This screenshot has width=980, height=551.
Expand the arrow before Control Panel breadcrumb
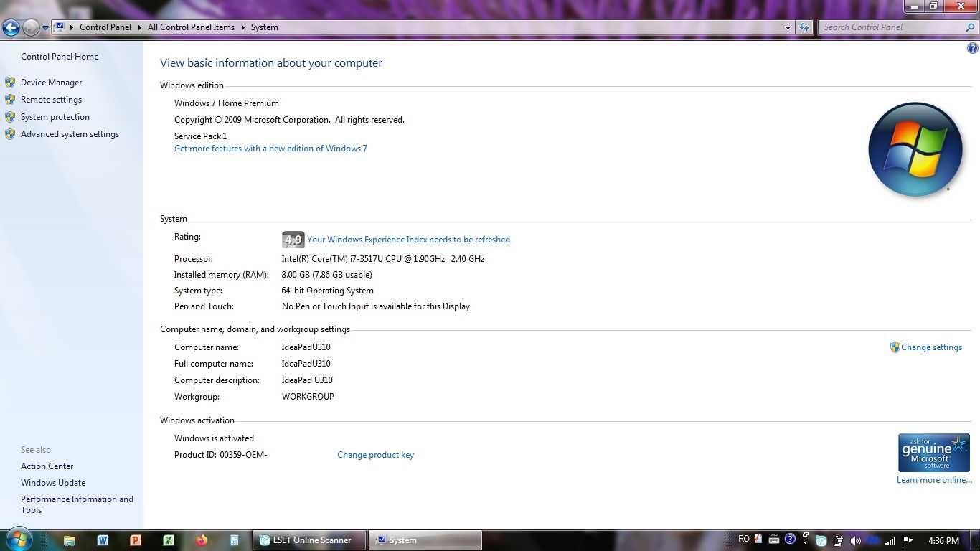(72, 27)
